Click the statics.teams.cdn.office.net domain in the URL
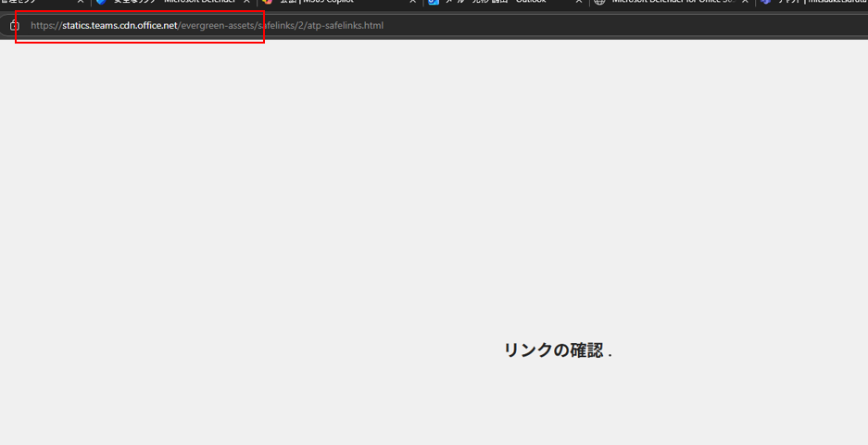This screenshot has height=445, width=868. point(120,25)
